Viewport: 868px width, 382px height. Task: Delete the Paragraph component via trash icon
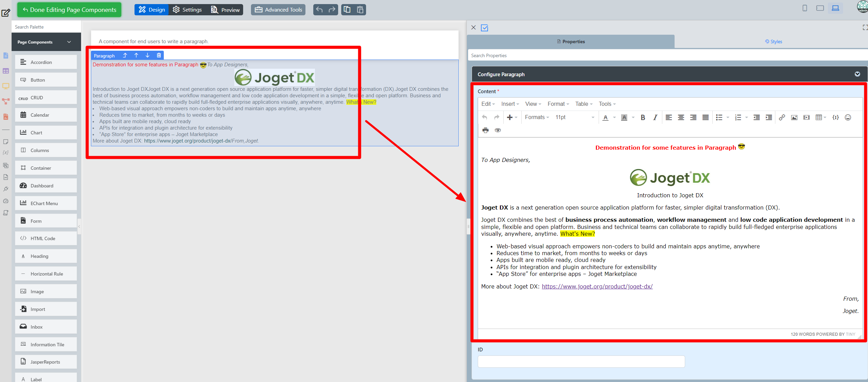tap(159, 55)
